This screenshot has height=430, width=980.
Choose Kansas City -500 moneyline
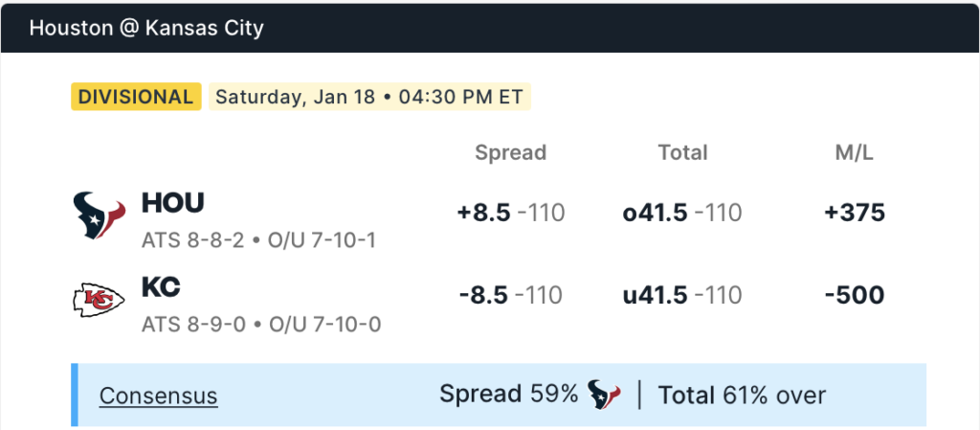[854, 296]
